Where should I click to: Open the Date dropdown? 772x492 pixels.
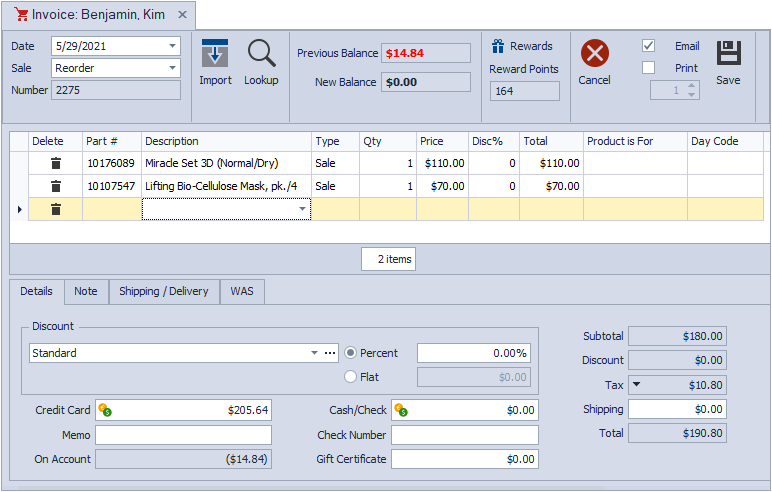click(172, 46)
